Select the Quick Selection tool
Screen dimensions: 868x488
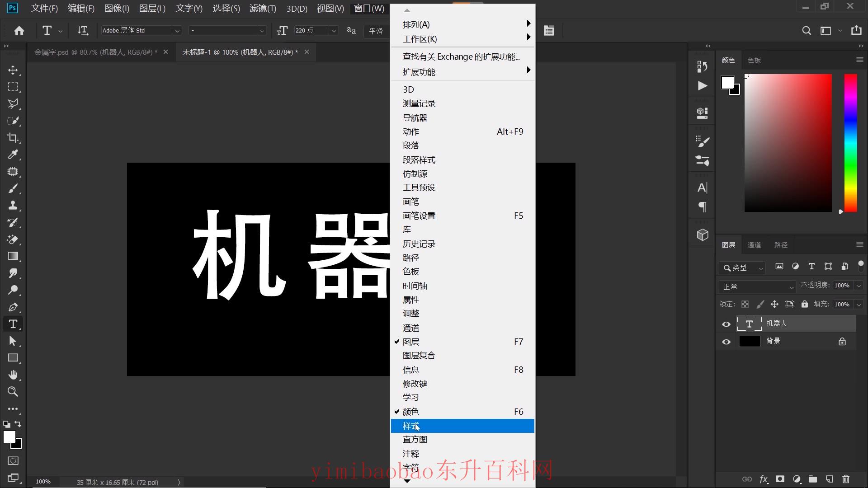coord(13,121)
